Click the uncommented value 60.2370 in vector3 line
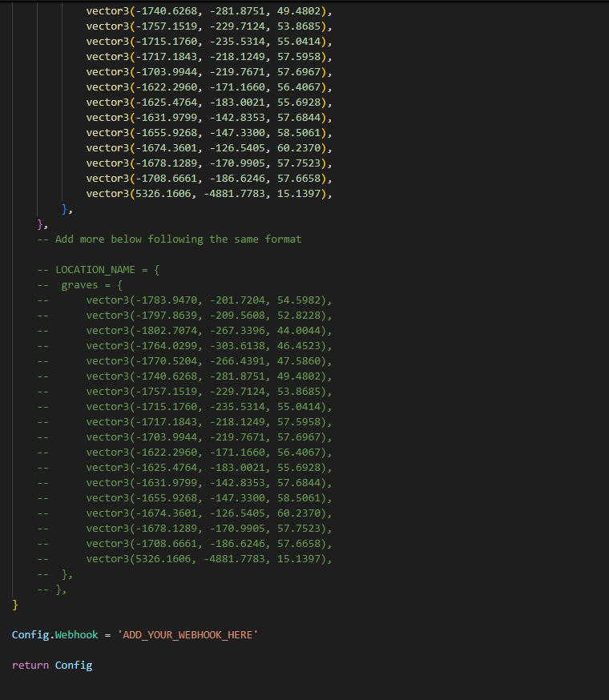The width and height of the screenshot is (609, 700). pos(299,147)
